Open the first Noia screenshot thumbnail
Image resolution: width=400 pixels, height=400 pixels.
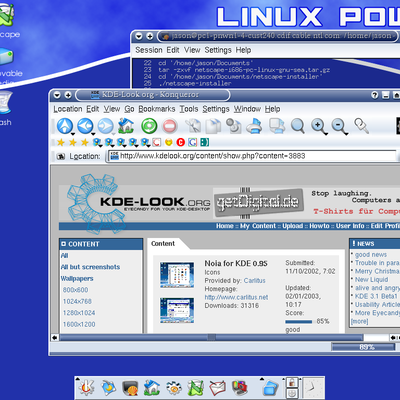pos(177,275)
